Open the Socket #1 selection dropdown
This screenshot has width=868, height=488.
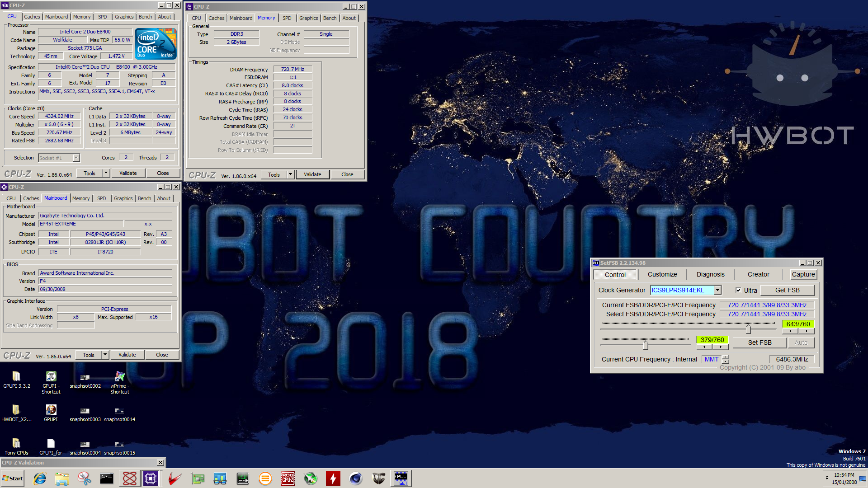tap(76, 158)
